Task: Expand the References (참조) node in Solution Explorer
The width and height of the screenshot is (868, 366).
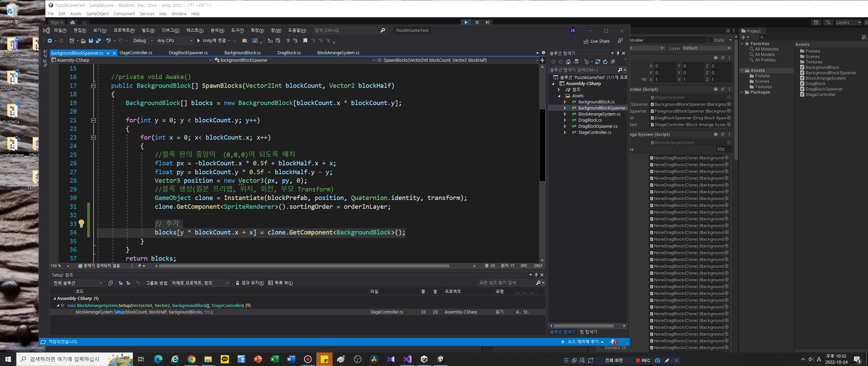Action: (559, 90)
